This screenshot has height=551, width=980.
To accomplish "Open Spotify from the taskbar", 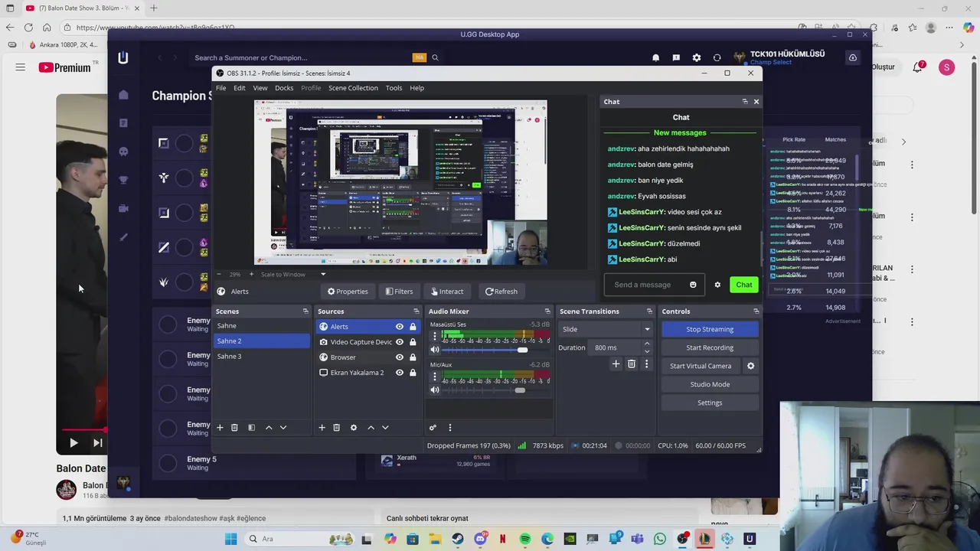I will click(525, 539).
